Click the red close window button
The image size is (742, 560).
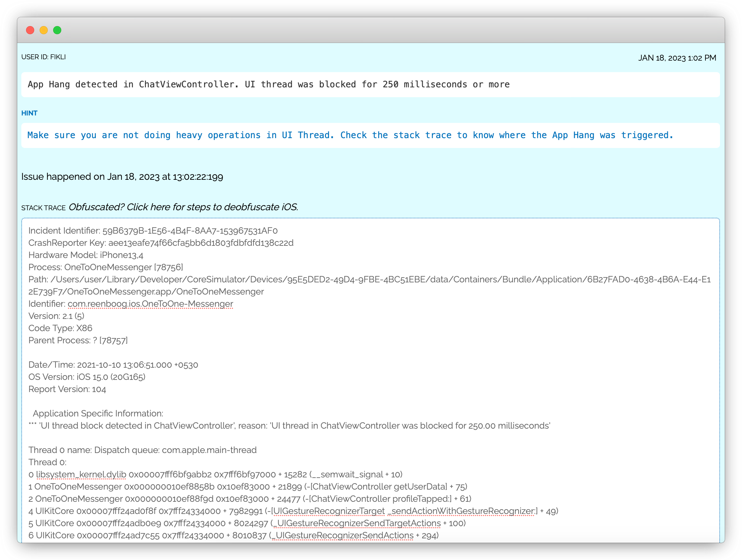tap(30, 30)
